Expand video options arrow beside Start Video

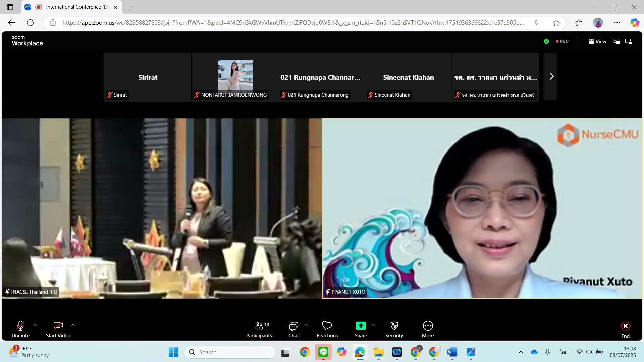(x=73, y=325)
